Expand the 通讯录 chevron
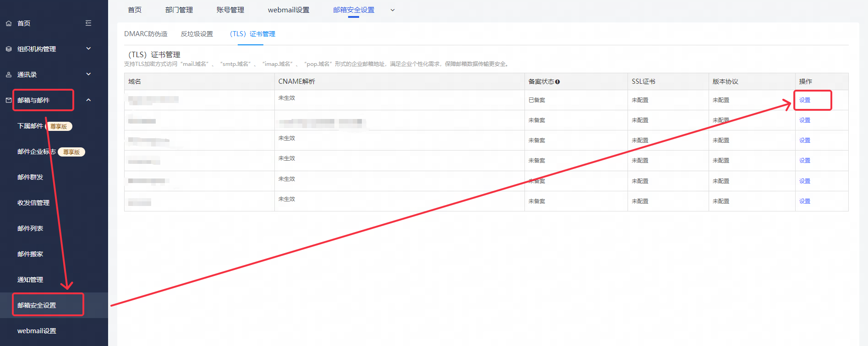The image size is (868, 346). pos(88,74)
